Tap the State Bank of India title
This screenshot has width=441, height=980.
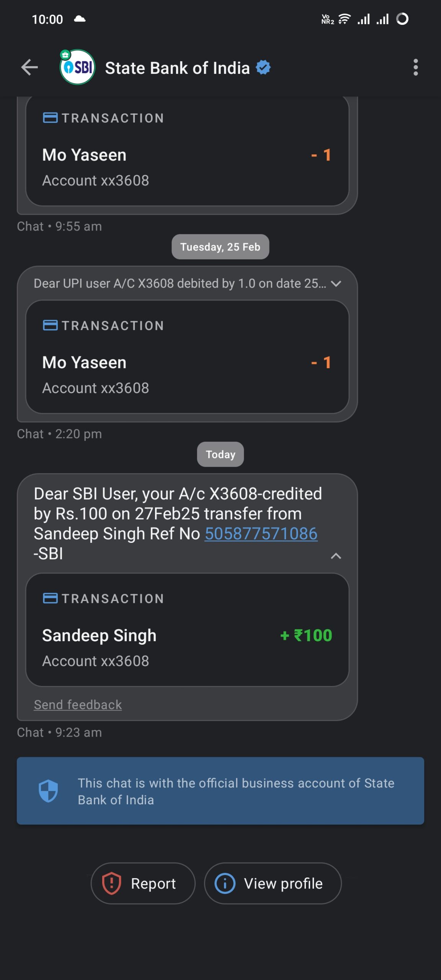pos(177,68)
